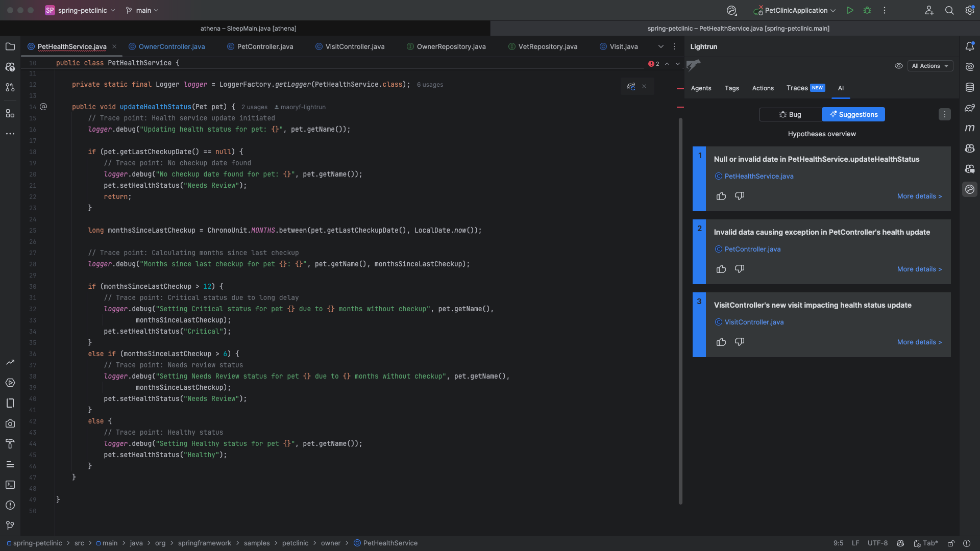Image resolution: width=980 pixels, height=551 pixels.
Task: Open PetHealthService.java link in hypothesis 1
Action: pyautogui.click(x=758, y=176)
